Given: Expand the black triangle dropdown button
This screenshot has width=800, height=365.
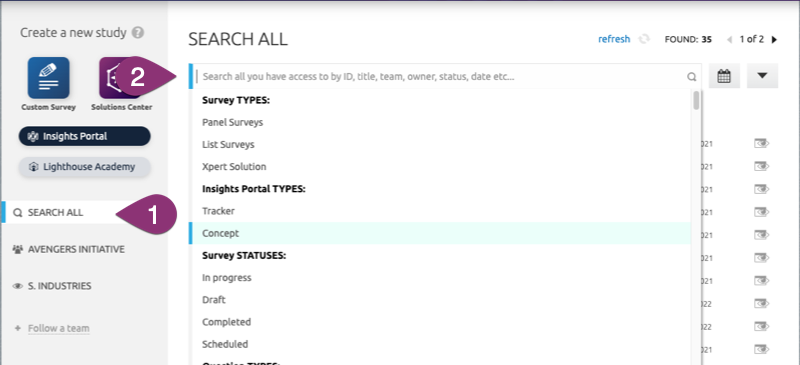Looking at the screenshot, I should pyautogui.click(x=762, y=76).
